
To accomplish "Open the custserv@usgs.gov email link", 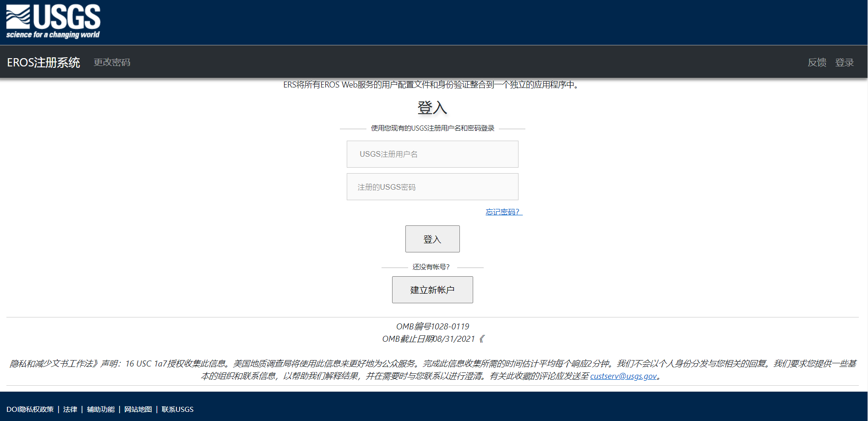I will coord(622,376).
